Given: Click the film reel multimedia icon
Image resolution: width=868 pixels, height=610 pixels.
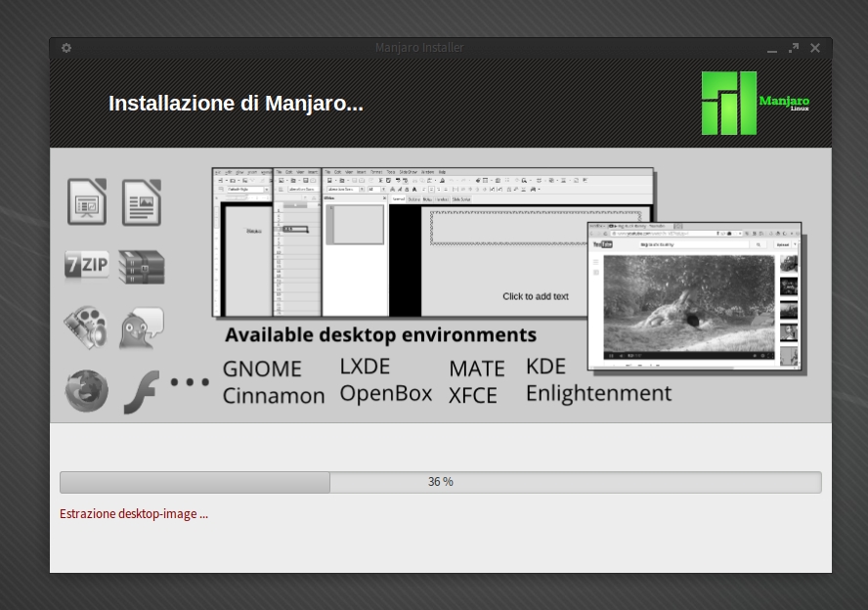Looking at the screenshot, I should [86, 327].
